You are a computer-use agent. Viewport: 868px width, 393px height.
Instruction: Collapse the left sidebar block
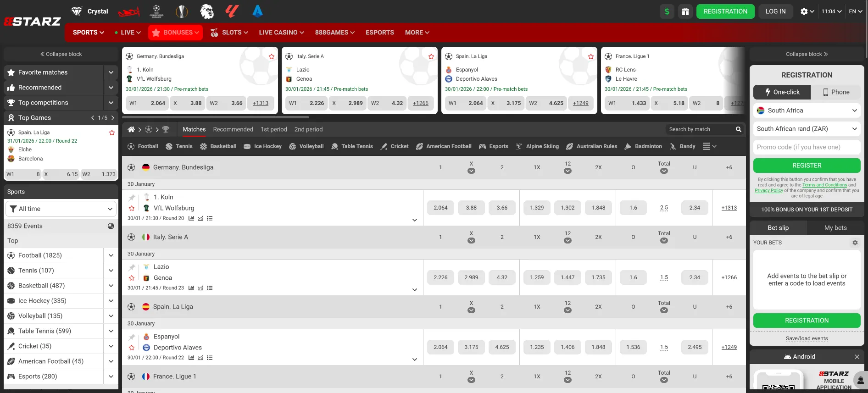pyautogui.click(x=61, y=54)
